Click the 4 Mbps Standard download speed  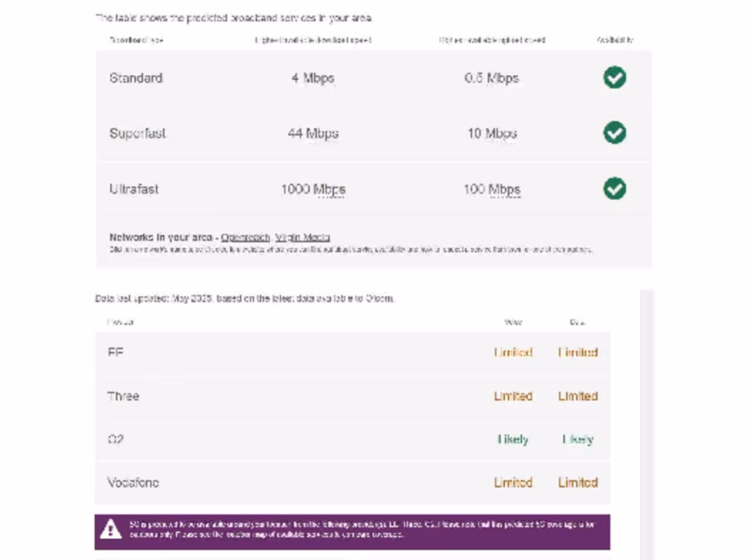click(x=313, y=78)
